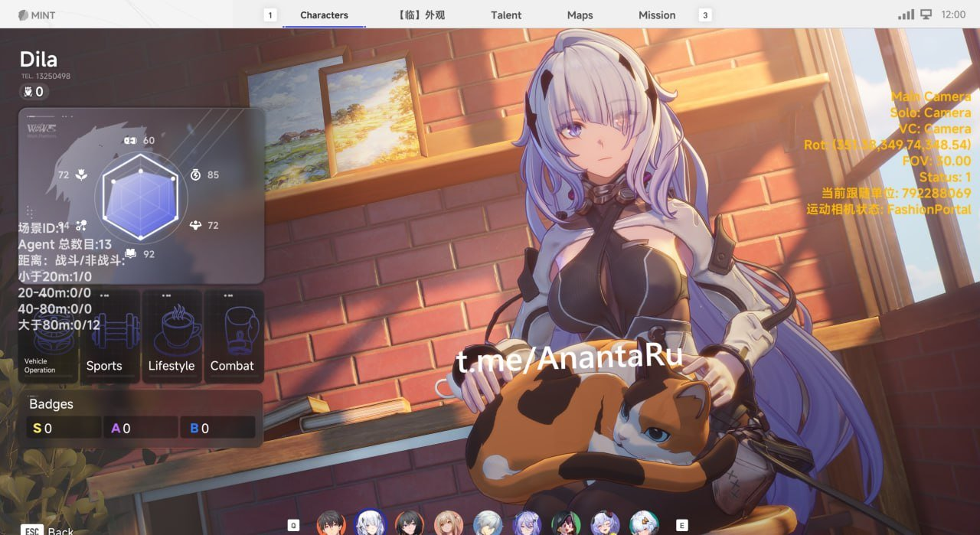Image resolution: width=980 pixels, height=535 pixels.
Task: Click the 运动相机状态: FashionPortal text
Action: click(888, 209)
